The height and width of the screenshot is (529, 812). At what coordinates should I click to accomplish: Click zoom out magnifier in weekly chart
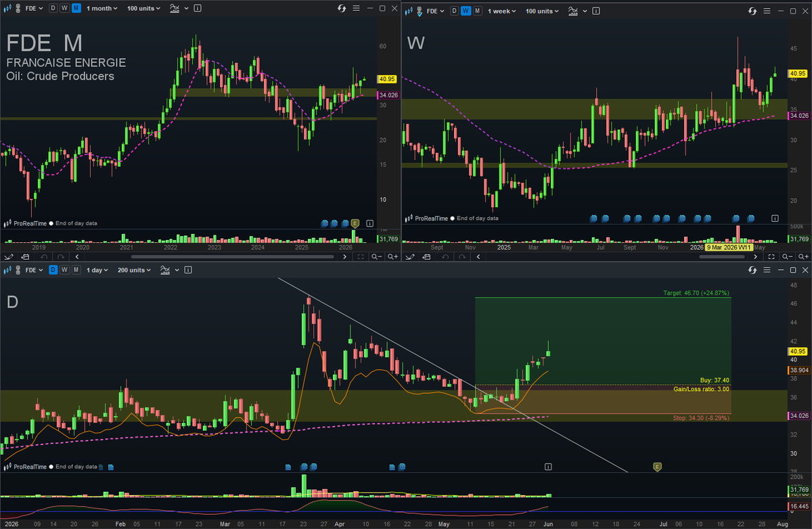coord(788,256)
